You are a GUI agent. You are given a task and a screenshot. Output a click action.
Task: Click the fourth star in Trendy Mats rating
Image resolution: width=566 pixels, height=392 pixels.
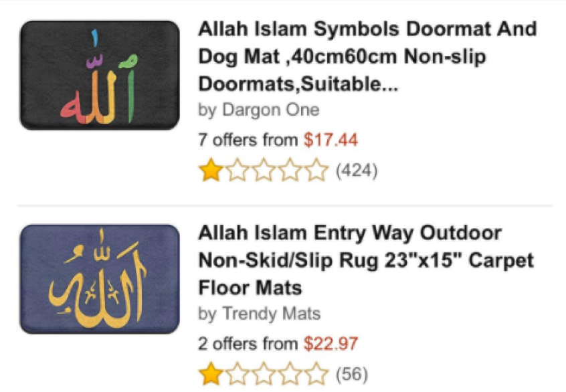(290, 374)
